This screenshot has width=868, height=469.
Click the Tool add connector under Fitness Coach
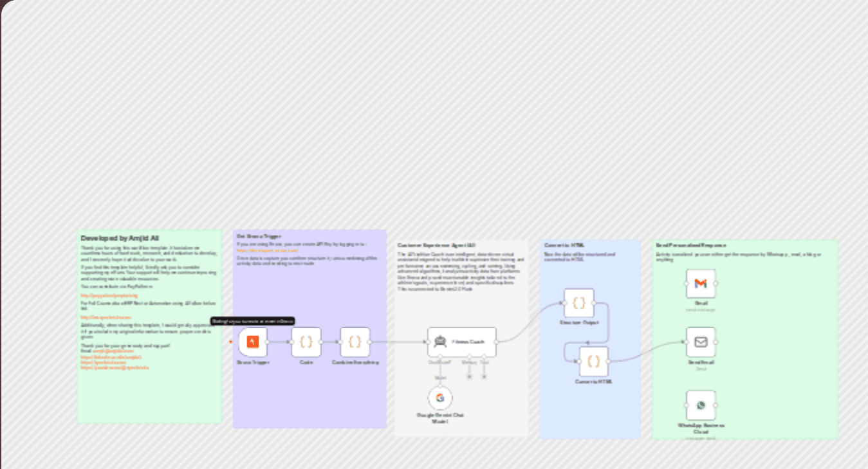point(484,376)
